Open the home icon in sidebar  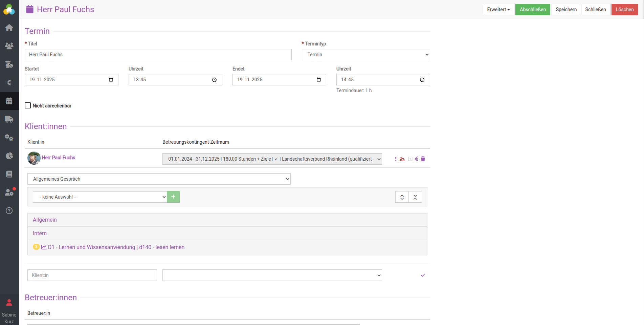tap(9, 28)
